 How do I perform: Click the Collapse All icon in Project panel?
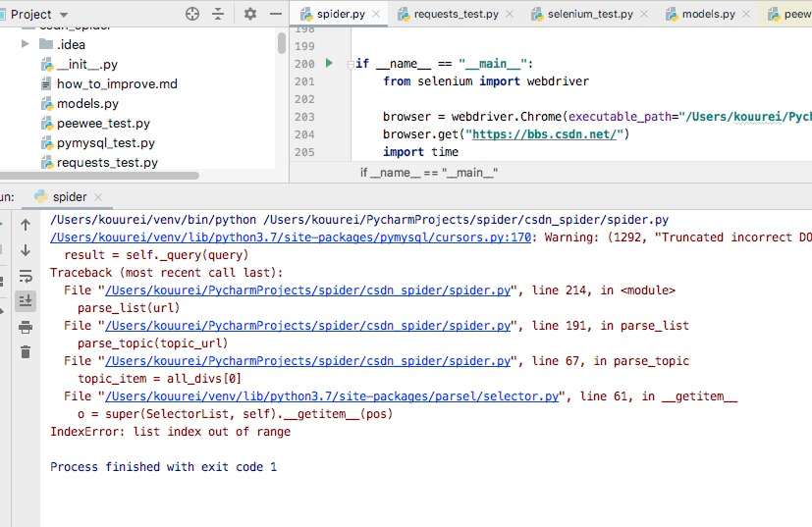coord(218,14)
